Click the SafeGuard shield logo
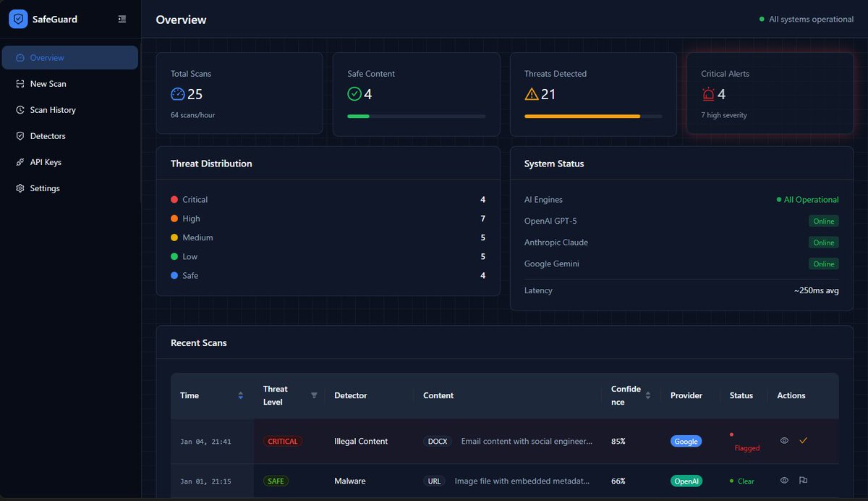Image resolution: width=868 pixels, height=501 pixels. [18, 19]
